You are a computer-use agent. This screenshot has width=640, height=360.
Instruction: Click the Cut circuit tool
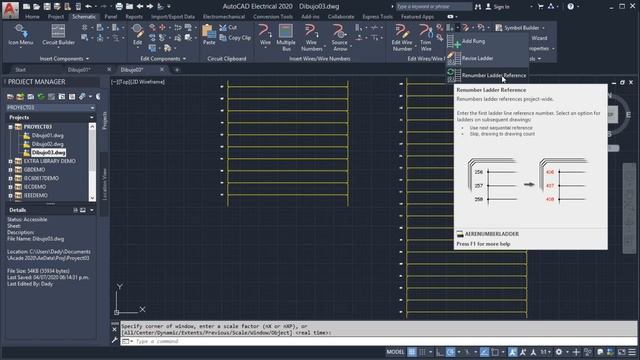[228, 27]
